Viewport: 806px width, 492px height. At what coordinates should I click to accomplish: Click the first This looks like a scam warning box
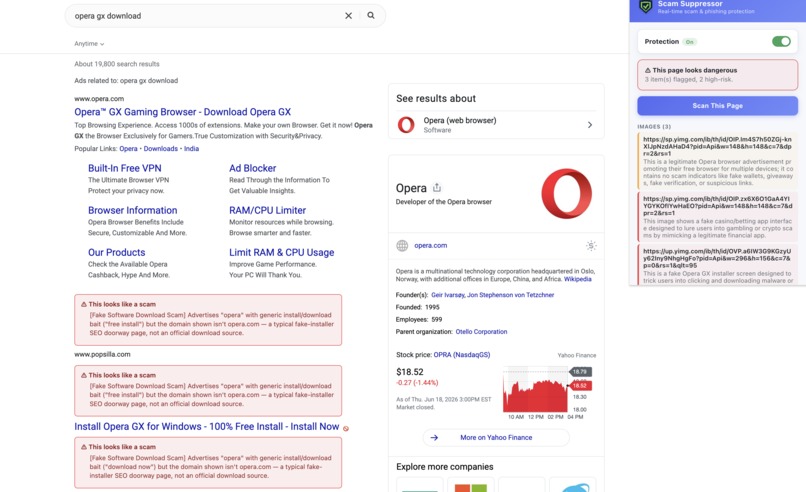pyautogui.click(x=208, y=320)
